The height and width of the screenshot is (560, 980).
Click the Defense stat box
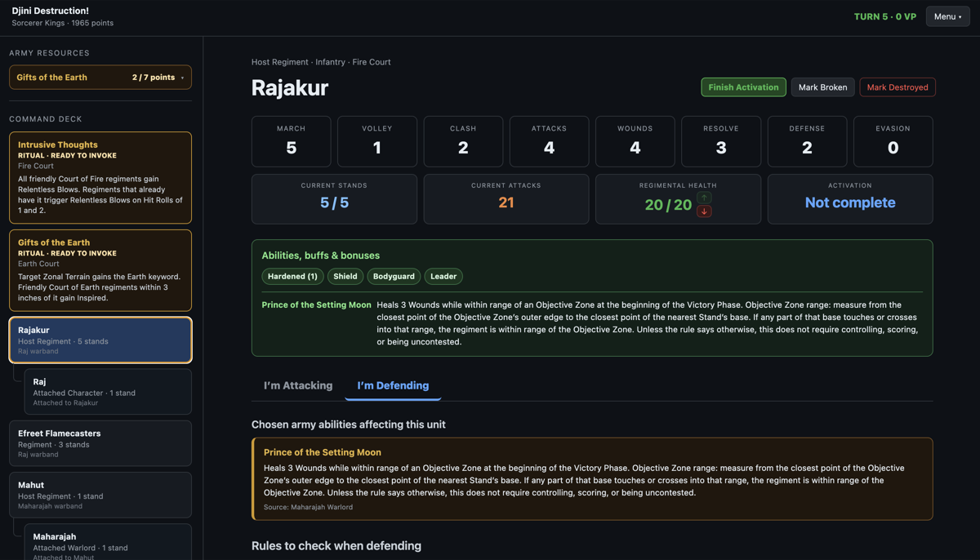[x=807, y=141]
